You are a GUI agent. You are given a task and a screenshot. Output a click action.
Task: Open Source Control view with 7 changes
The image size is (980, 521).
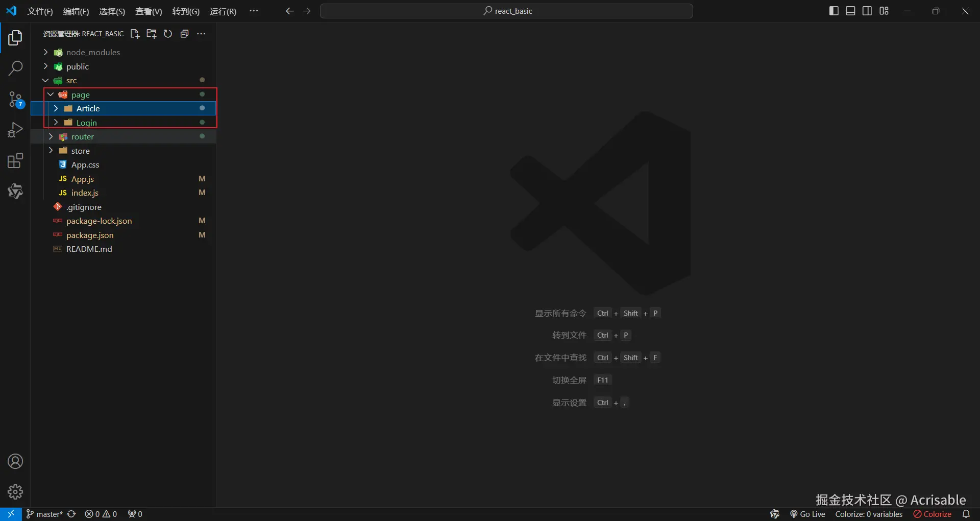coord(15,100)
